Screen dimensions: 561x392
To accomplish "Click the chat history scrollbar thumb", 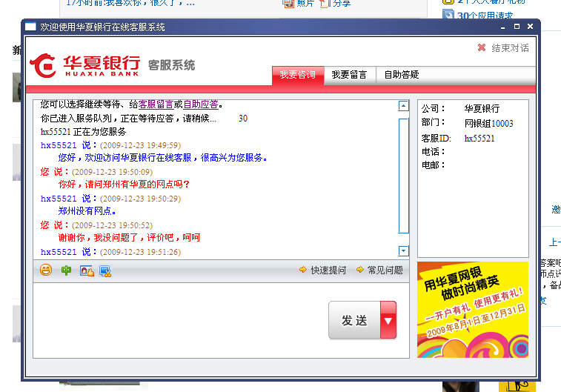I will point(404,176).
